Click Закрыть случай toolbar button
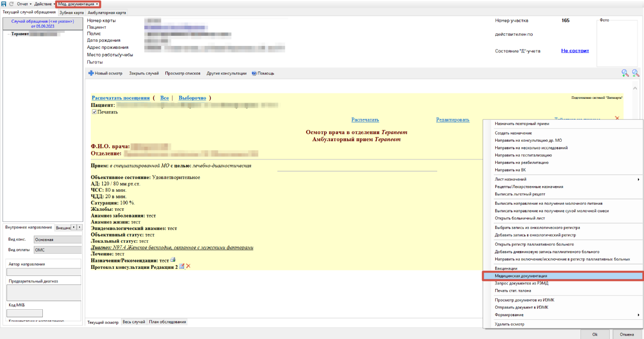This screenshot has height=339, width=644. click(144, 73)
